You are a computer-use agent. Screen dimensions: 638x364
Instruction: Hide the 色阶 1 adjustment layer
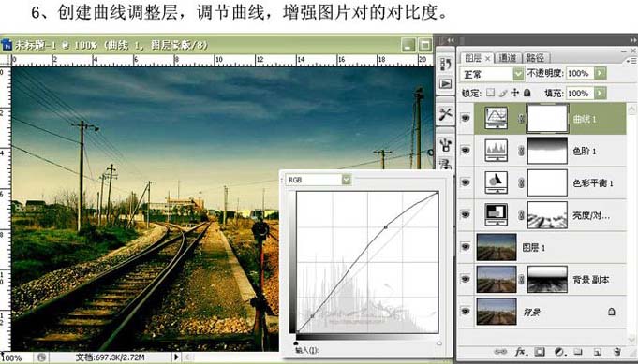point(465,151)
